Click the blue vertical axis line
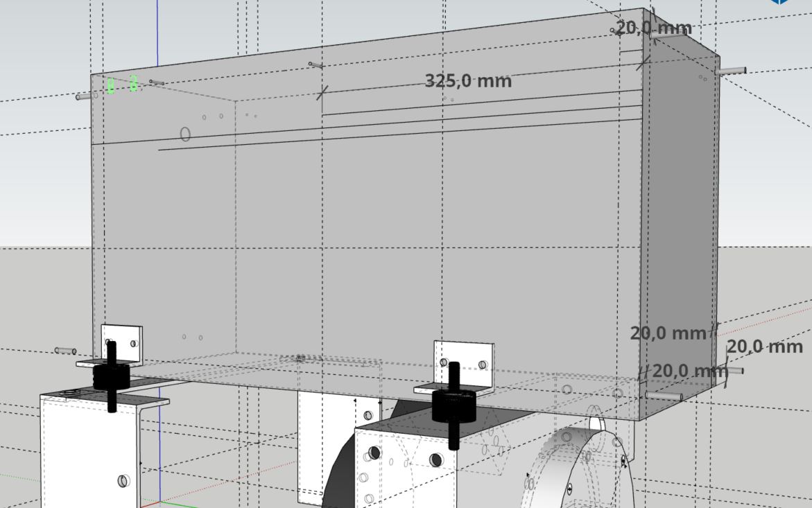Viewport: 812px width, 508px height. click(158, 35)
